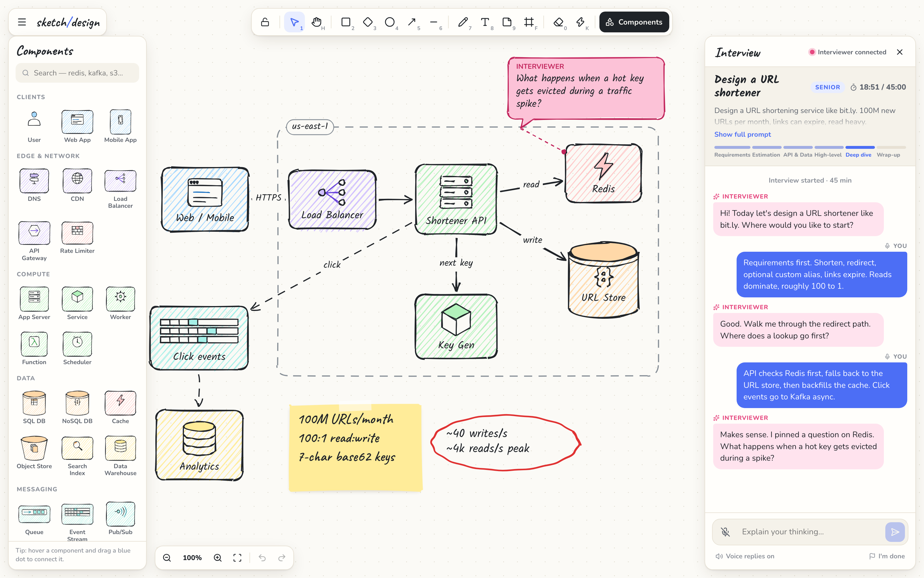Select the sticky note tool

(507, 22)
